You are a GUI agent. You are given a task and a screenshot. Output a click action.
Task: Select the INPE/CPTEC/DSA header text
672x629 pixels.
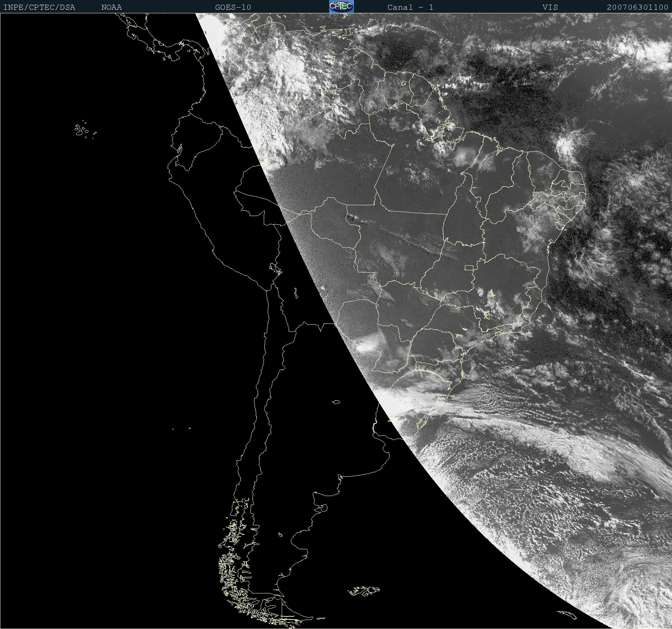[x=39, y=7]
